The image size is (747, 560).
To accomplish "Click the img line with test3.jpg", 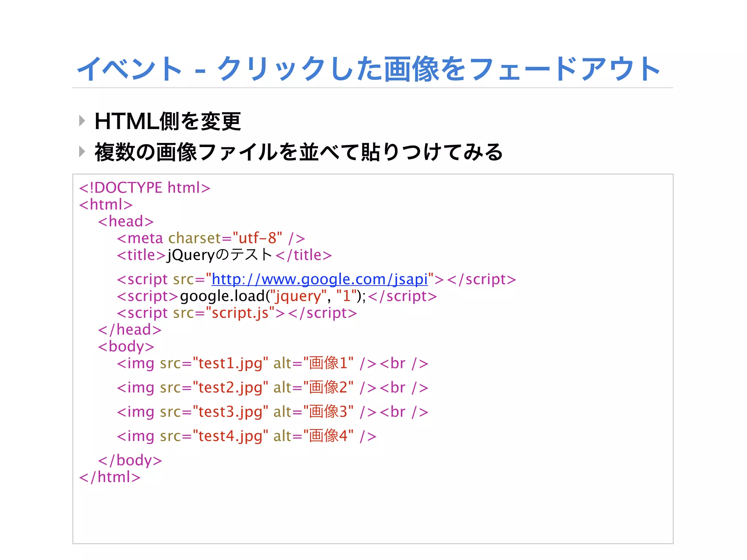I will click(272, 412).
